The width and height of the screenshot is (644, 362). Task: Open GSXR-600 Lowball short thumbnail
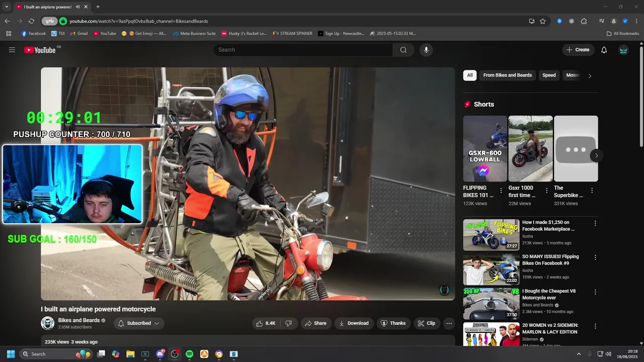(485, 149)
